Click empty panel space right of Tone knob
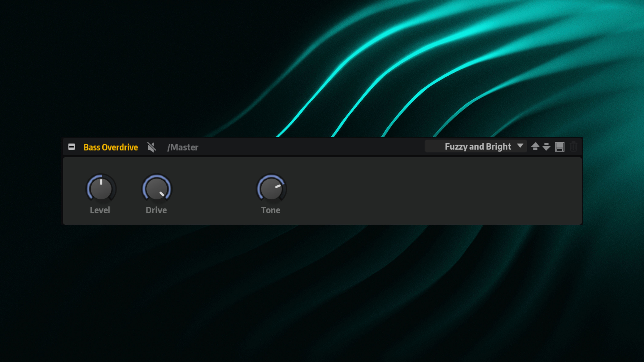 425,191
